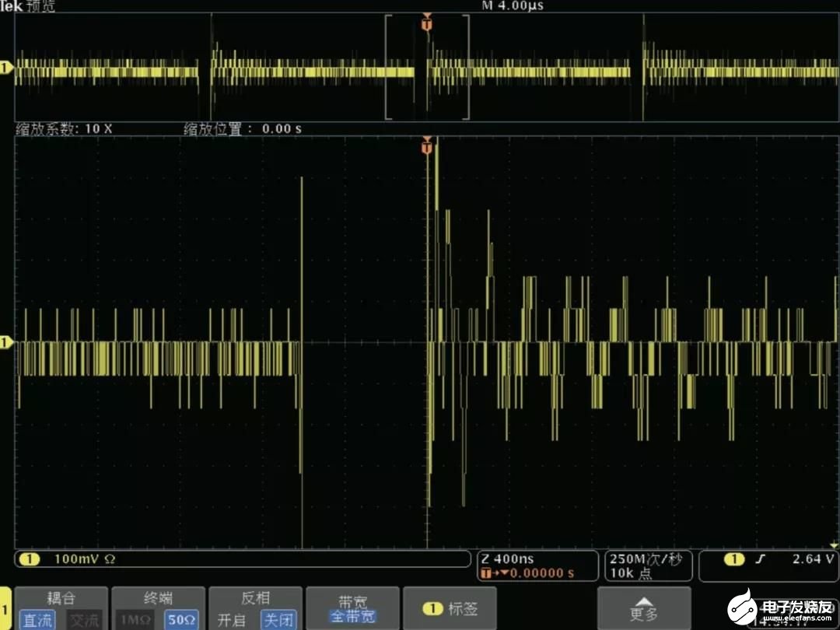Image resolution: width=840 pixels, height=630 pixels.
Task: Click trigger source channel 1 badge
Action: [734, 559]
